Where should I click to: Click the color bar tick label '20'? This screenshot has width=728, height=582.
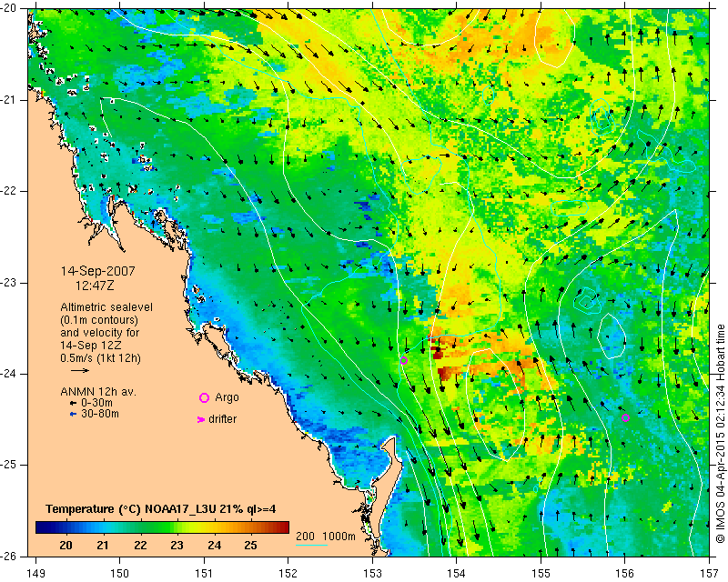click(x=66, y=546)
